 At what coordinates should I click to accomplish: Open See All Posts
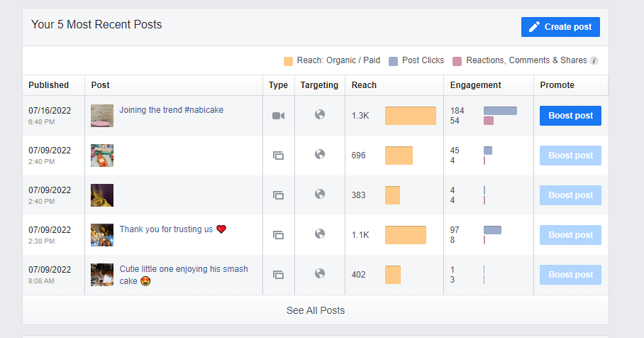(316, 310)
